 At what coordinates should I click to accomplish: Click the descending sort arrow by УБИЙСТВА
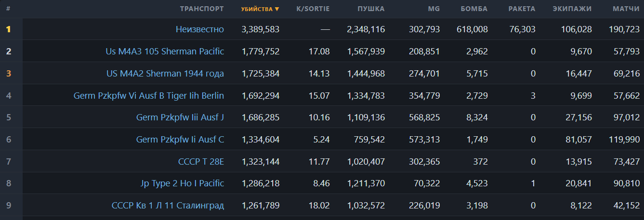277,9
